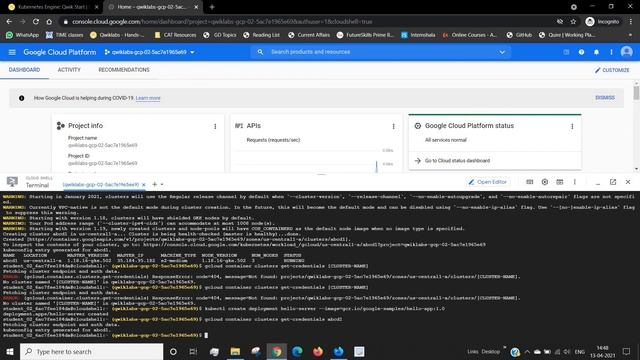Follow the COVID-19 Learn more link
The image size is (640, 360).
pos(148,98)
